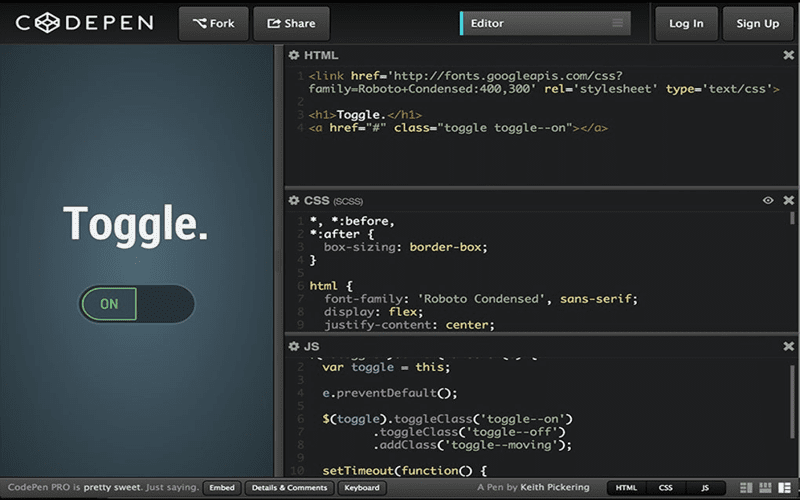Open Keith Pickering's profile link
This screenshot has height=500, width=800.
tap(556, 487)
